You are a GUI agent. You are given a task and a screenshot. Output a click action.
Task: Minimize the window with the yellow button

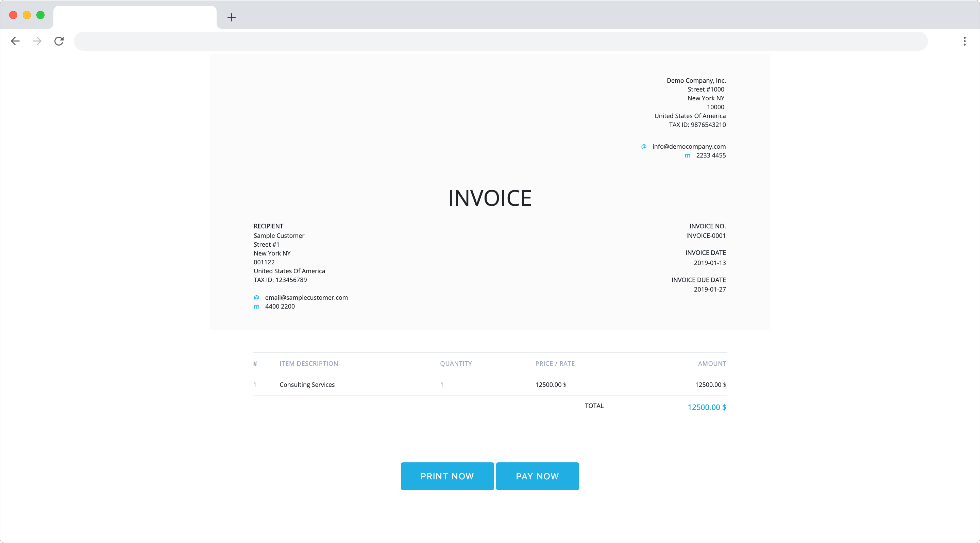[27, 15]
